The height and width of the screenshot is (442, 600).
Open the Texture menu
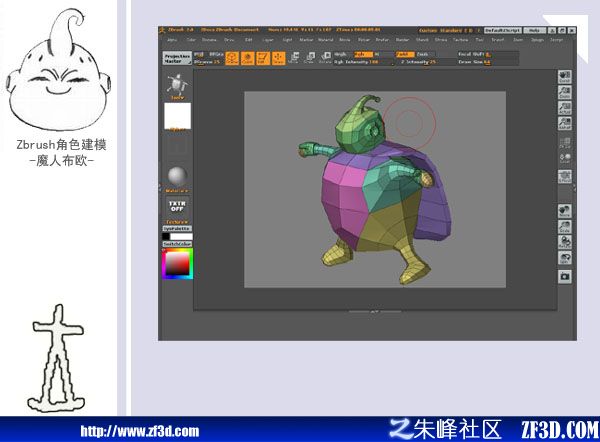pyautogui.click(x=461, y=40)
